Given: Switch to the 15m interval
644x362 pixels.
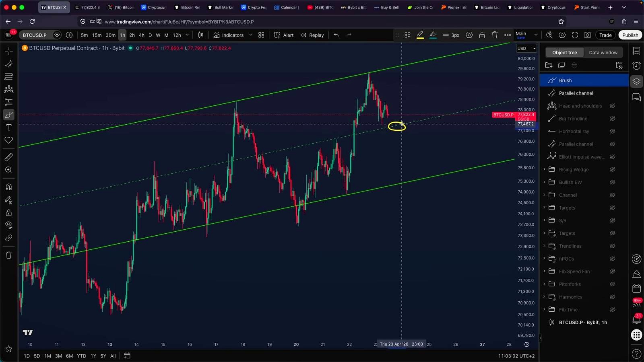Looking at the screenshot, I should tap(97, 35).
